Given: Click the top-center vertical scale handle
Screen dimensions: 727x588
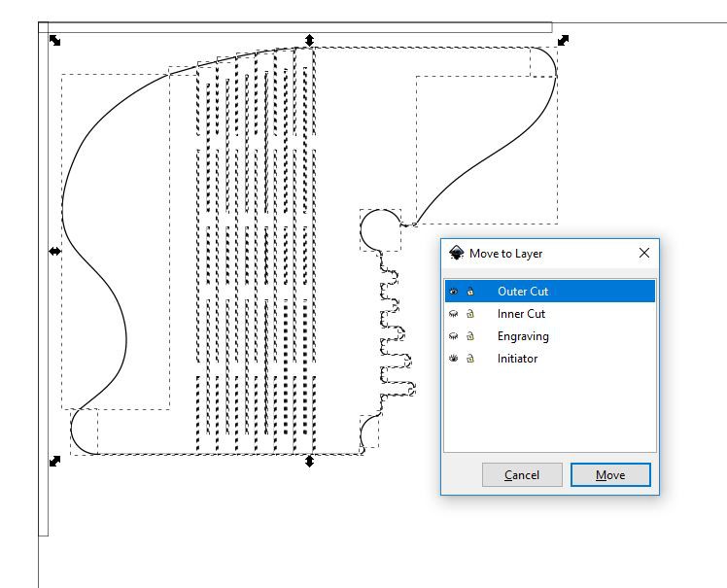Looking at the screenshot, I should 310,41.
